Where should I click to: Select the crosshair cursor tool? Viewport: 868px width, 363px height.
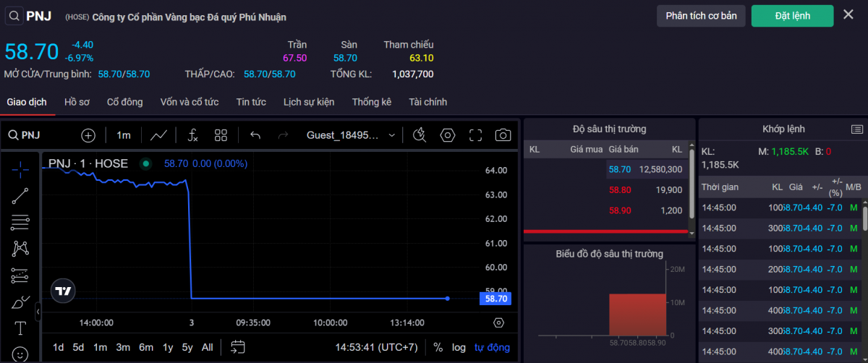[20, 168]
